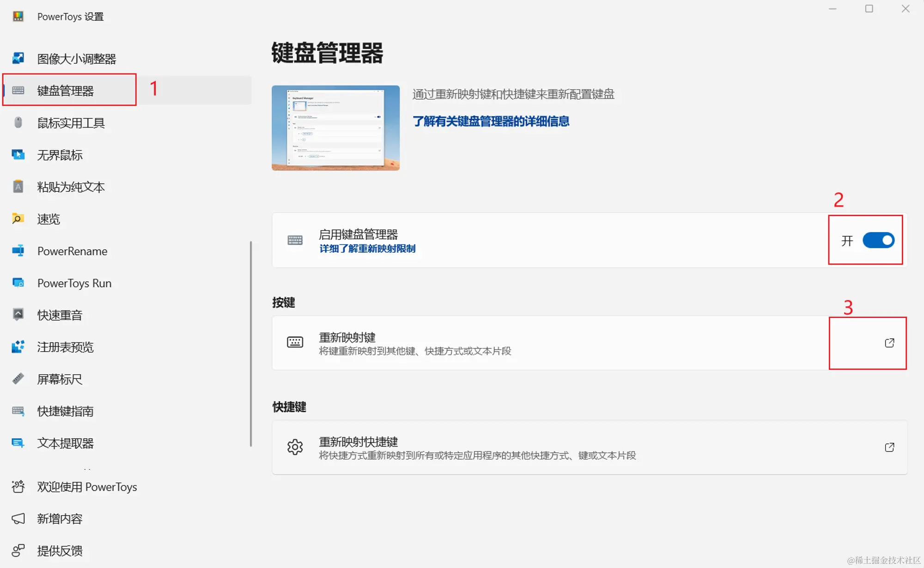
Task: Click the sidebar vertical scrollbar
Action: 251,343
